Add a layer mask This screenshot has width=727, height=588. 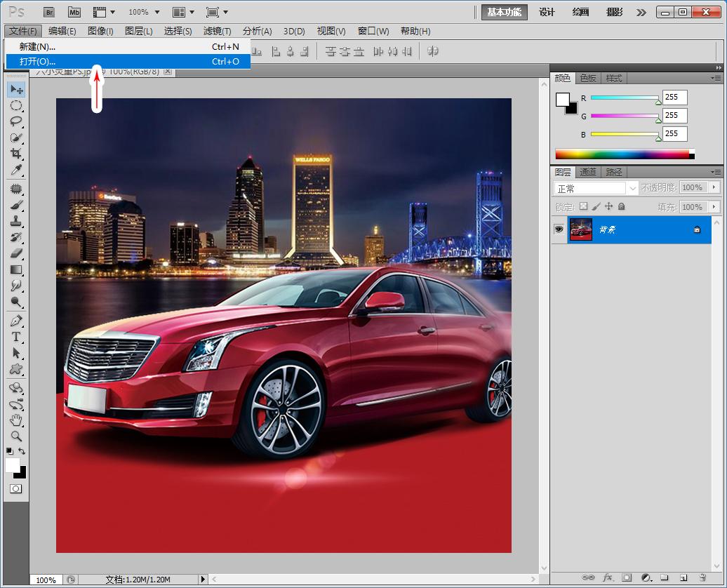coord(627,577)
